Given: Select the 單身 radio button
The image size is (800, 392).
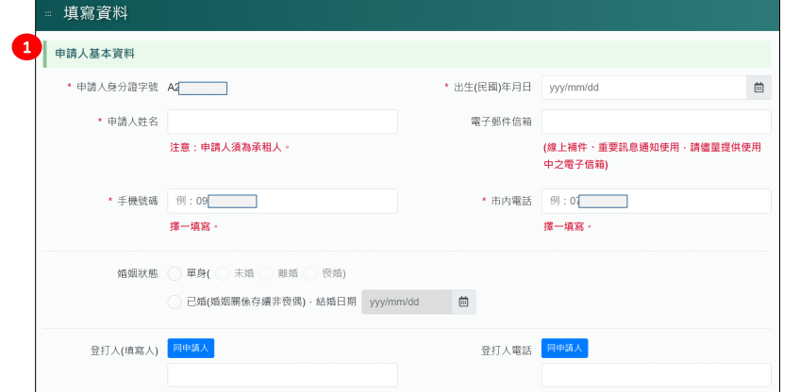Looking at the screenshot, I should pos(174,274).
